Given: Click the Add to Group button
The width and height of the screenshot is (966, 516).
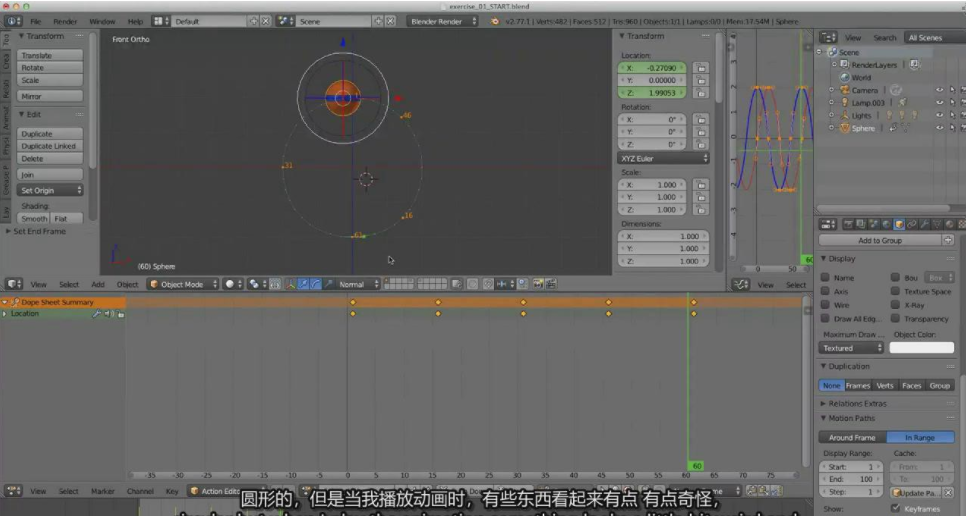Looking at the screenshot, I should tap(880, 241).
